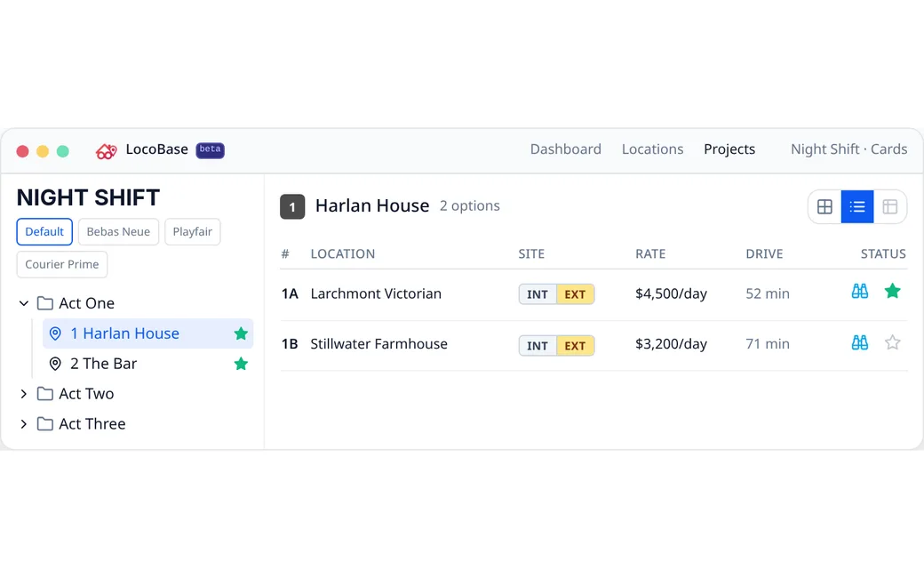This screenshot has width=924, height=578.
Task: Switch to table view icon
Action: click(890, 206)
